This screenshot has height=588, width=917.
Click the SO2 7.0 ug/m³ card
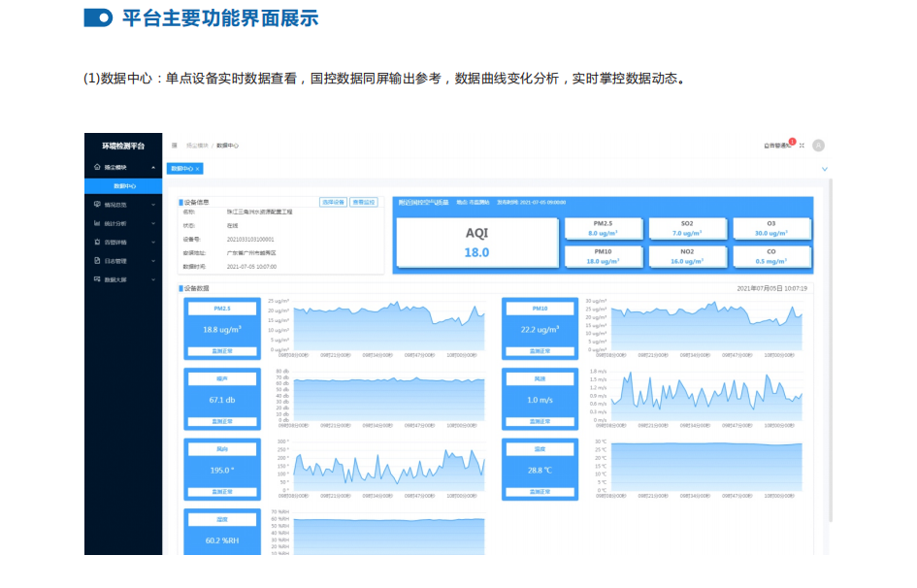687,229
